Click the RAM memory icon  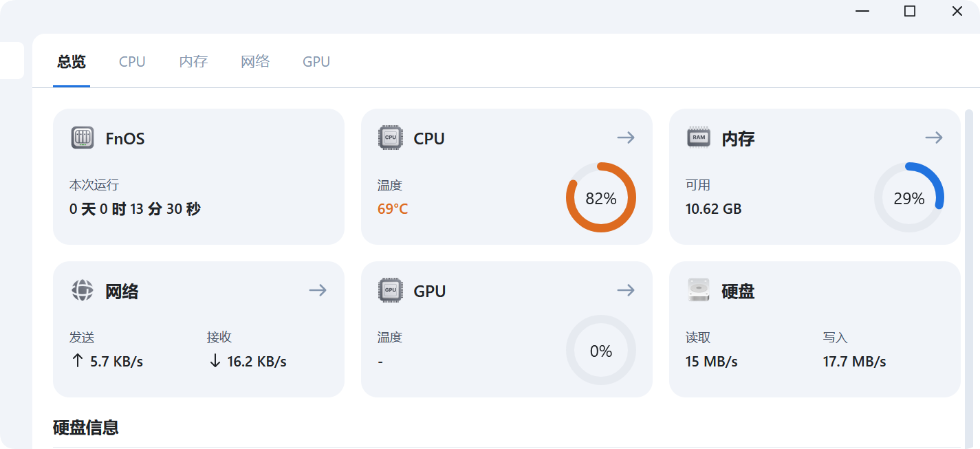pos(699,138)
